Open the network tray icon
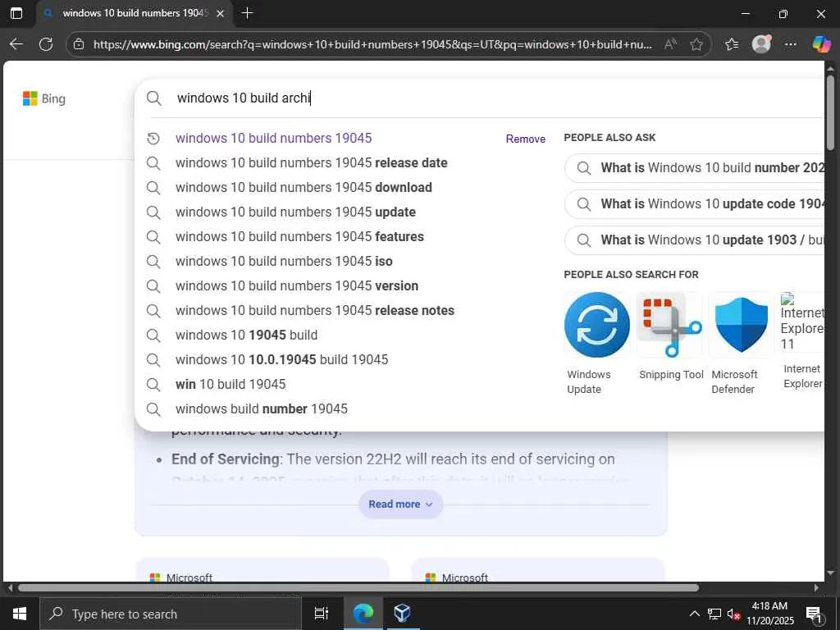This screenshot has width=840, height=630. [714, 614]
